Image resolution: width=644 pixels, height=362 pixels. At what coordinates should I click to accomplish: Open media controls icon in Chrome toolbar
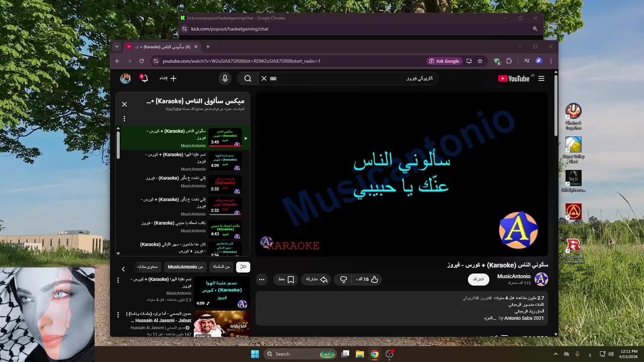click(527, 61)
